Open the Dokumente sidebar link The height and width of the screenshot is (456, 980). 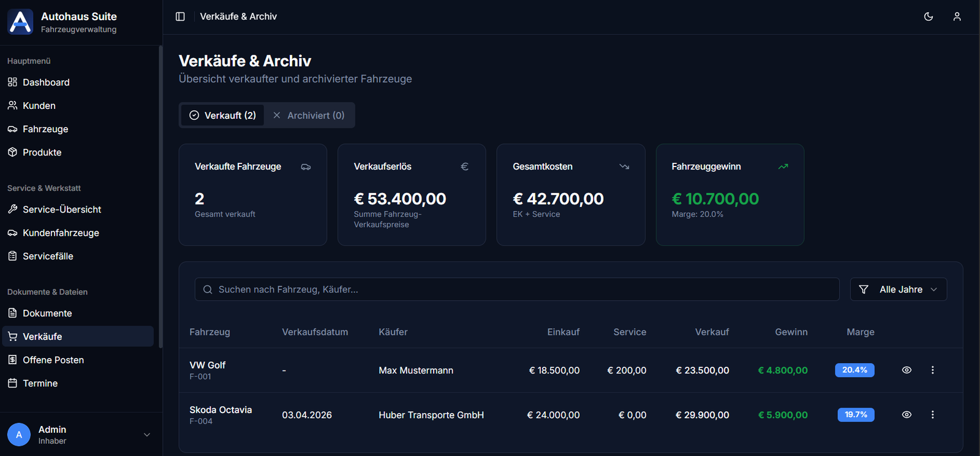tap(47, 313)
